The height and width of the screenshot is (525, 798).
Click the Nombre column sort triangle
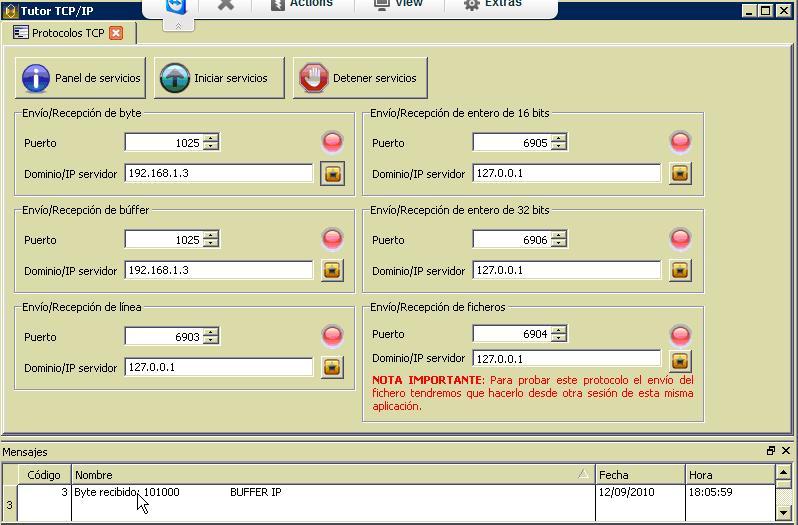tap(583, 474)
